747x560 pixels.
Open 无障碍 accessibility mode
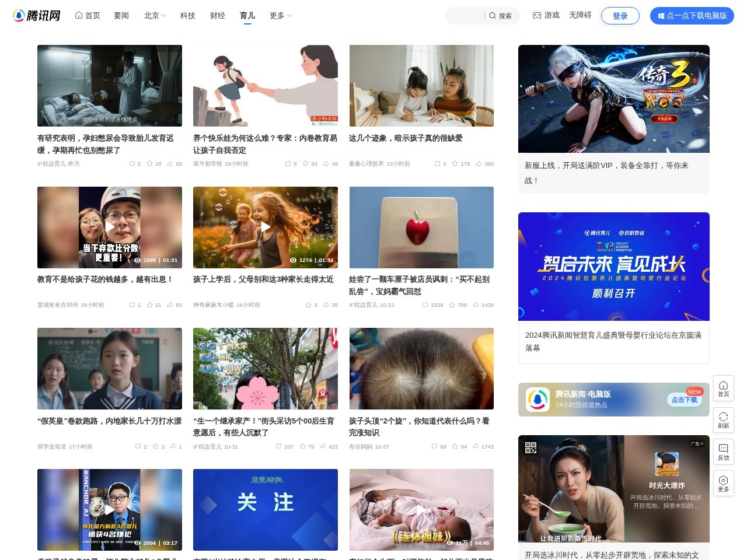point(580,15)
